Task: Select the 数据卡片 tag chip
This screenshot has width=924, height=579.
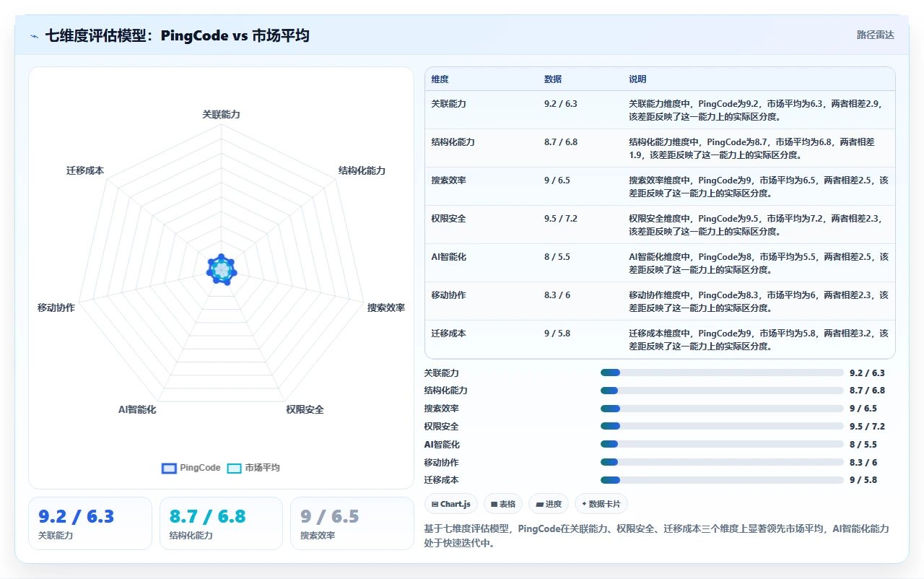Action: (x=601, y=504)
